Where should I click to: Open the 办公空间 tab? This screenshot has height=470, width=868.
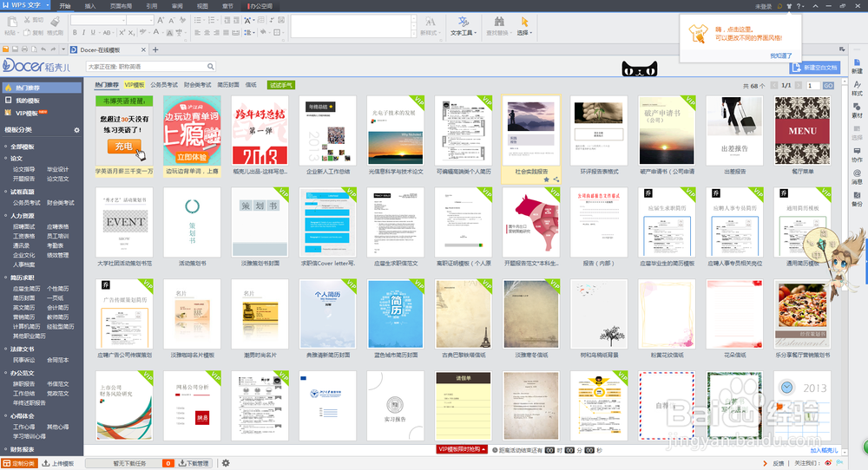tap(260, 6)
